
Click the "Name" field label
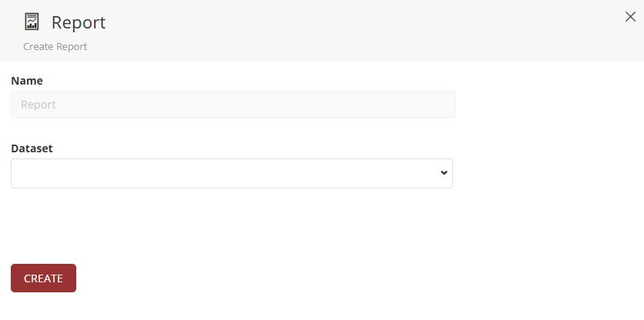27,81
